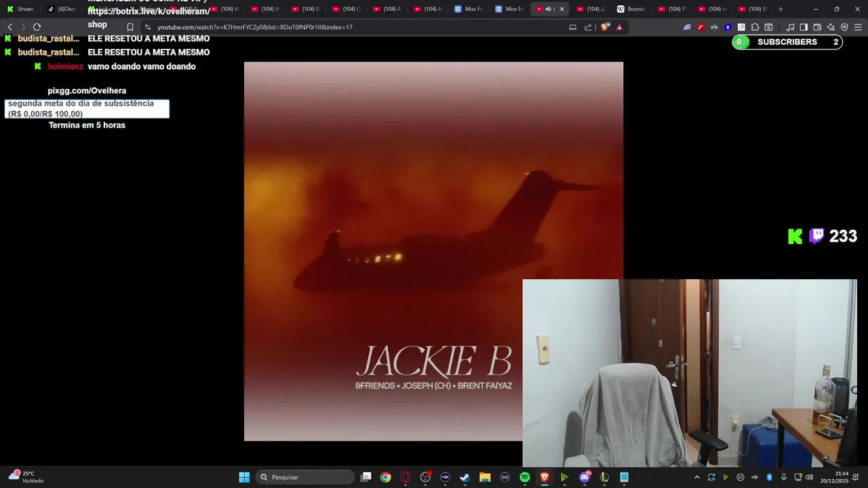Click the purple ghost extension icon
This screenshot has height=488, width=868.
pos(687,27)
